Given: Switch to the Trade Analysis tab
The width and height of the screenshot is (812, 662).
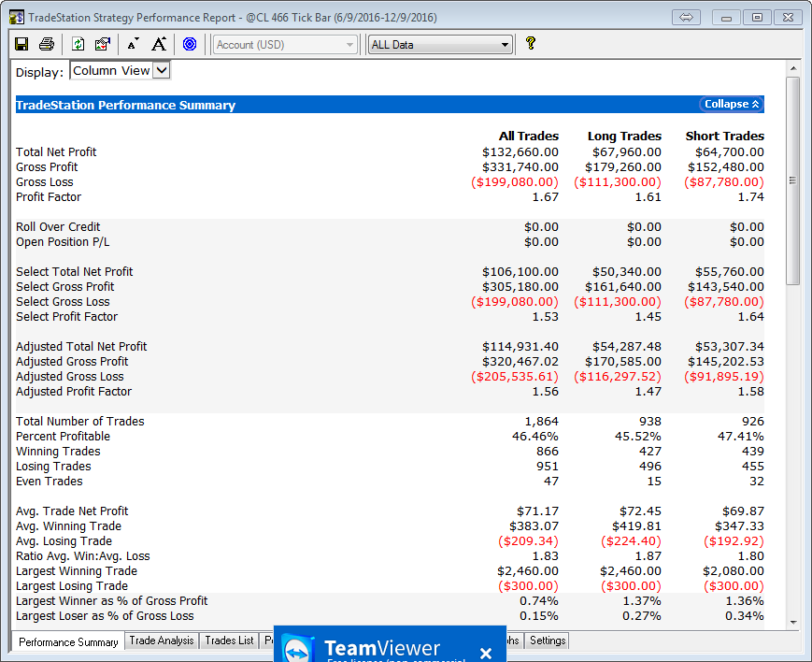Looking at the screenshot, I should (x=162, y=640).
